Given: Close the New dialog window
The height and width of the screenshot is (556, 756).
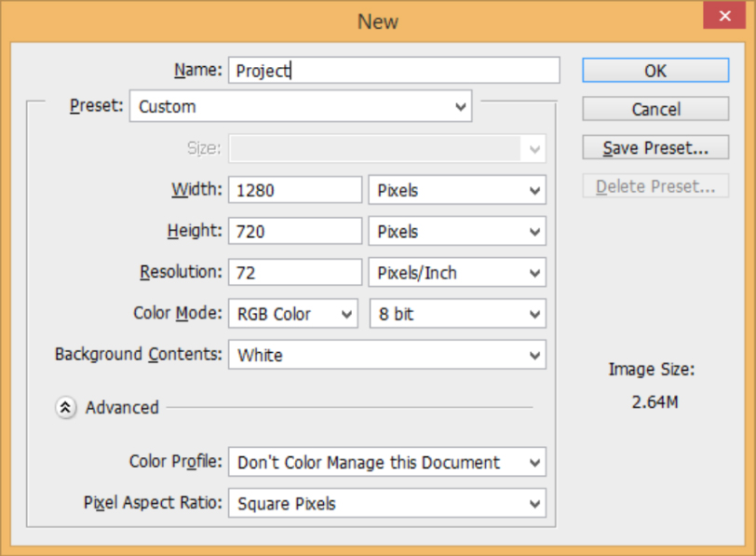Looking at the screenshot, I should click(724, 16).
